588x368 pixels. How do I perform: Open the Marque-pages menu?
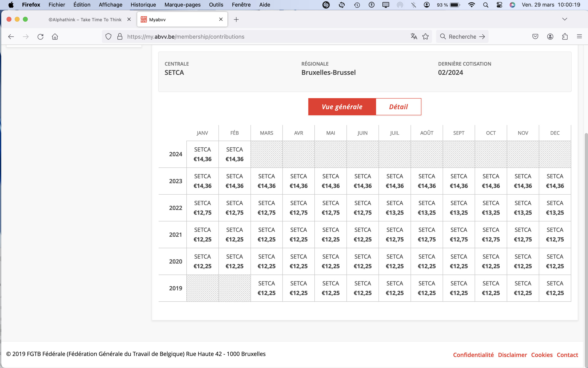(183, 5)
